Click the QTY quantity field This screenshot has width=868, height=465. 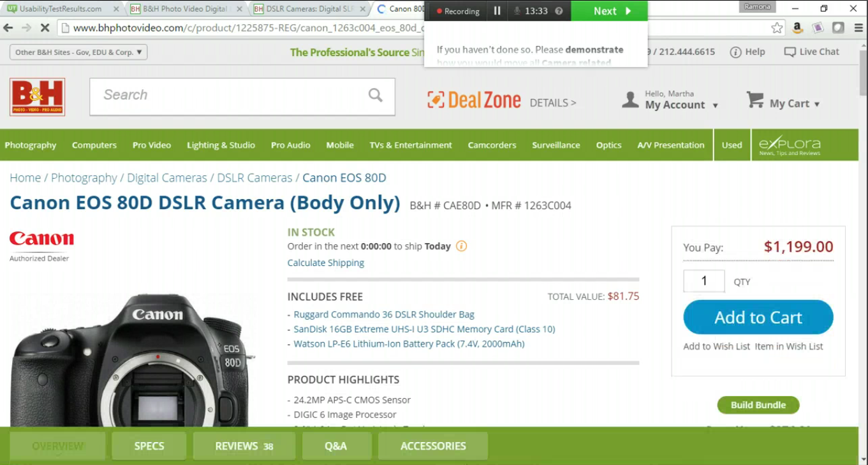[x=704, y=281]
